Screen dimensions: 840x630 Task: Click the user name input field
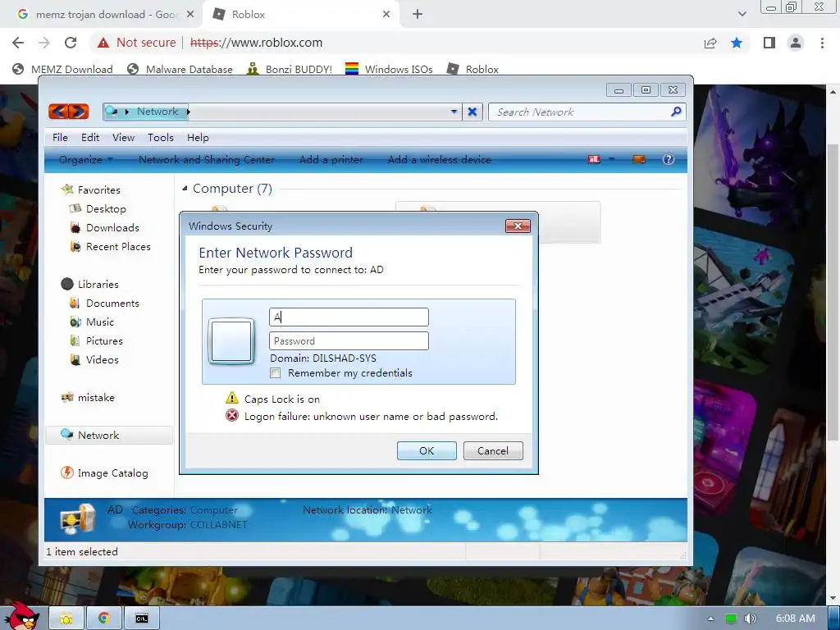[x=349, y=317]
